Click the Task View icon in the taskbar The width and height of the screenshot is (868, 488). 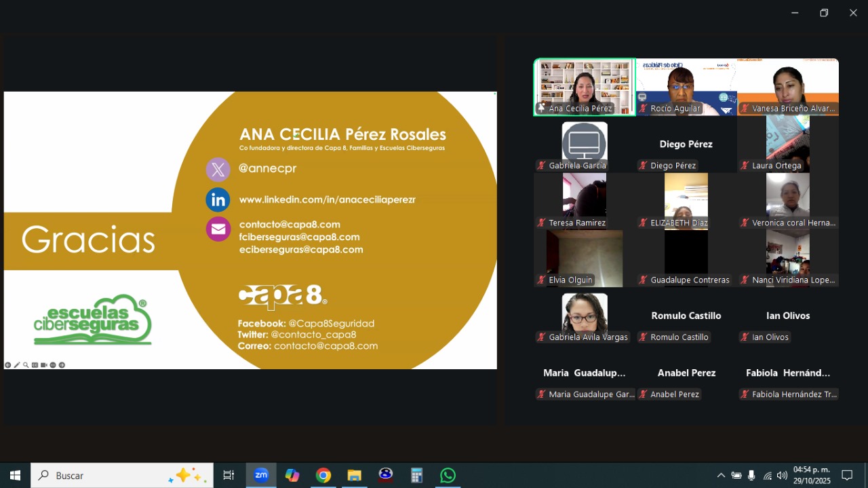(x=229, y=475)
